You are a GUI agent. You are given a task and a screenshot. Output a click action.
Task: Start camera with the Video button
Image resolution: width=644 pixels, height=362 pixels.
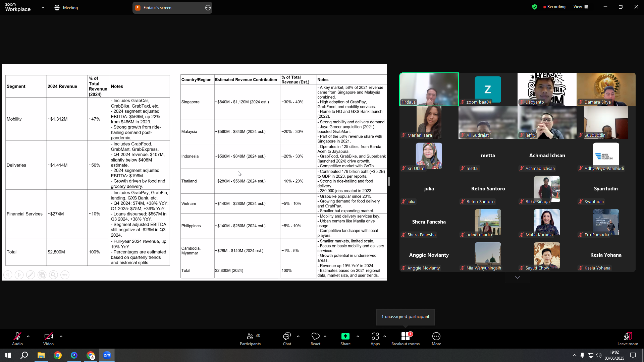(48, 339)
